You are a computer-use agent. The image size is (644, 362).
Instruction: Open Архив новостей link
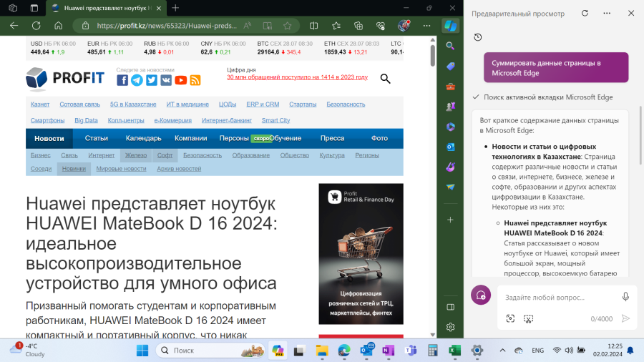pos(179,169)
